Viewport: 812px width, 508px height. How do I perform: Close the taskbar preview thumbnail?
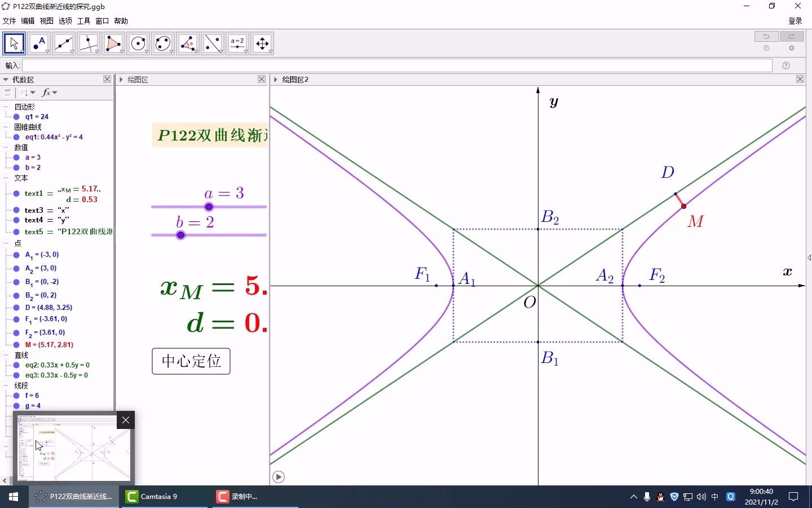pyautogui.click(x=126, y=420)
